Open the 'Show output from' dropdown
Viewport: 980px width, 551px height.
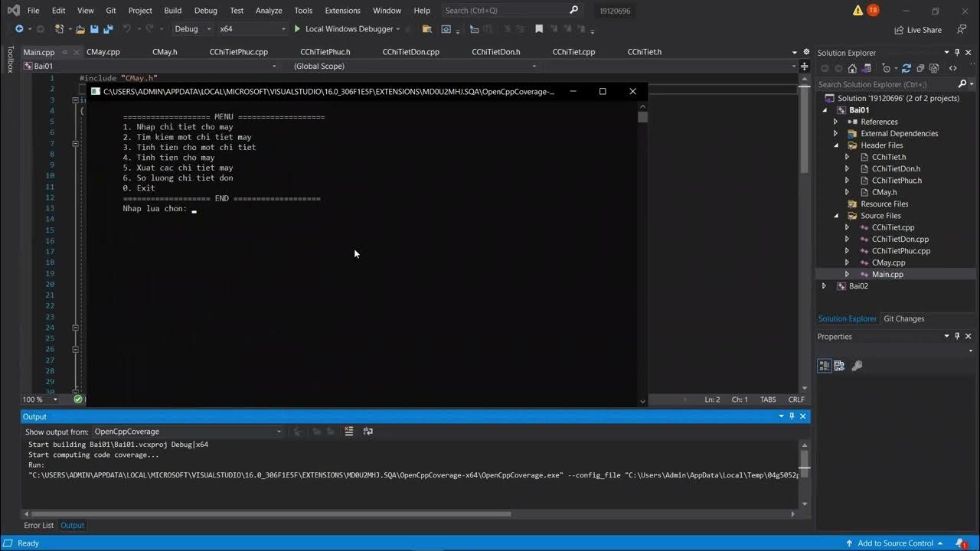pos(188,432)
